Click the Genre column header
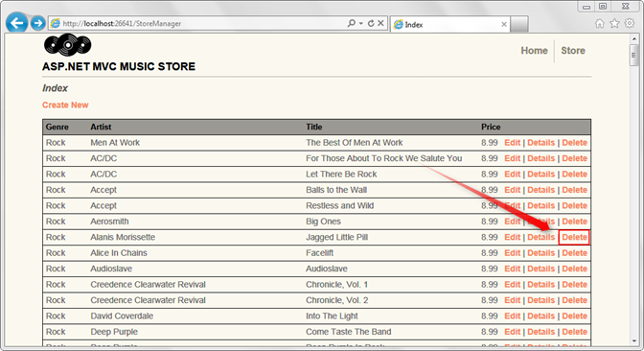The height and width of the screenshot is (351, 644). pos(57,127)
